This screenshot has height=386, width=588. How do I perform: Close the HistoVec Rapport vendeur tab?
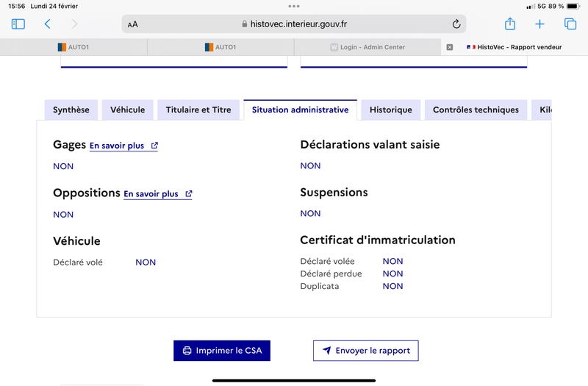pyautogui.click(x=450, y=47)
